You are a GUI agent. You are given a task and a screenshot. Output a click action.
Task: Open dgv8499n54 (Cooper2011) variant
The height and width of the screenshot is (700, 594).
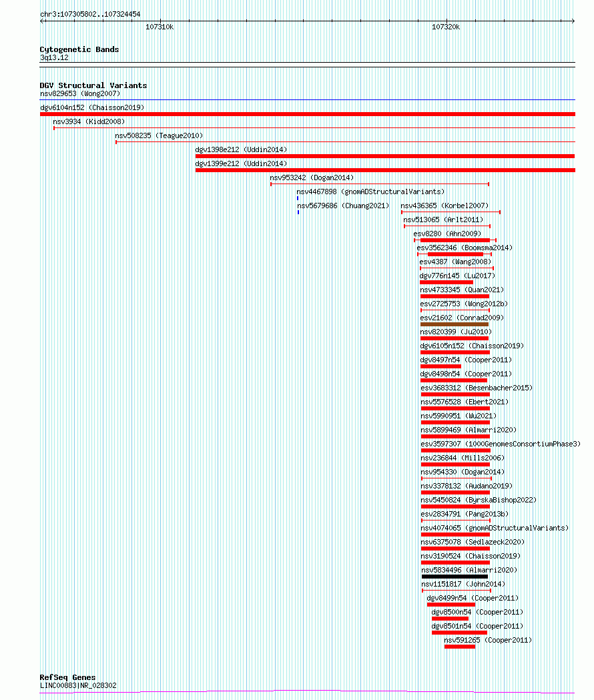473,598
